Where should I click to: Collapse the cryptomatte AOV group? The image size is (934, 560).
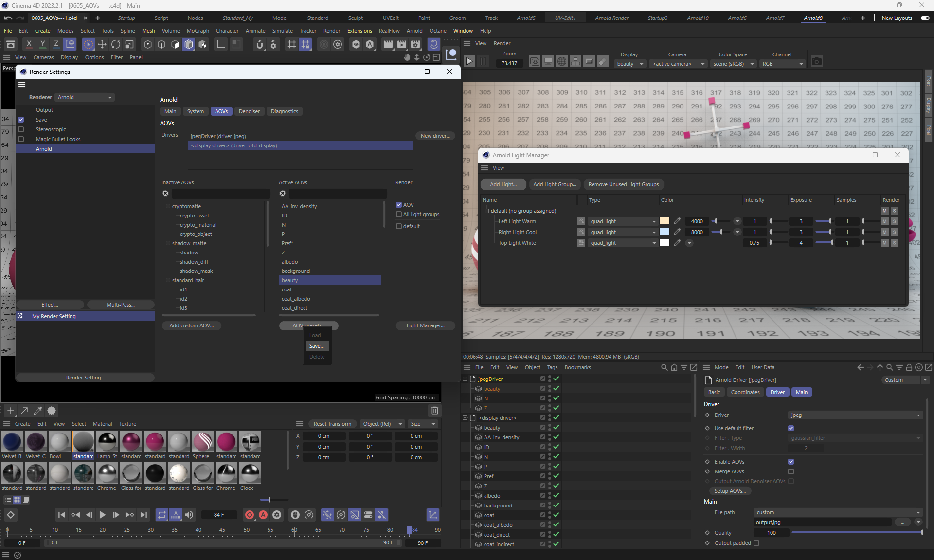click(168, 206)
